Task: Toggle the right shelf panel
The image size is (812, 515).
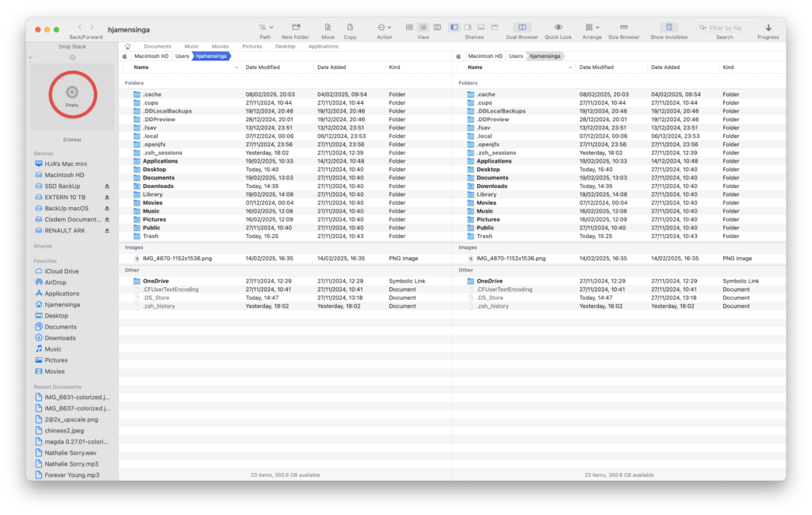Action: click(x=468, y=28)
